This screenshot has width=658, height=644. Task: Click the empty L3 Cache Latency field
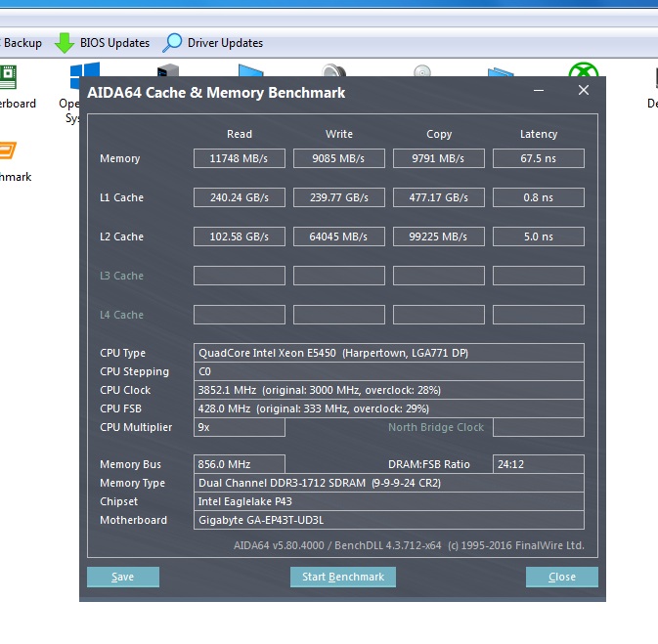[x=539, y=276]
